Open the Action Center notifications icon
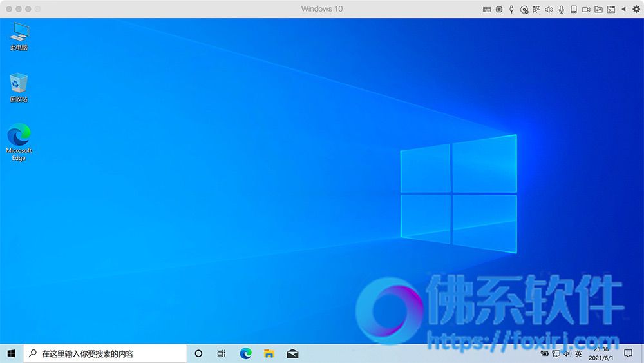Screen dimensions: 644x363 click(628, 353)
